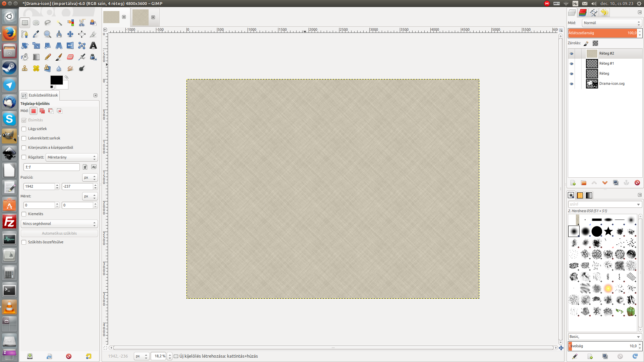Open the layer Mód Normál dropdown

pos(612,23)
